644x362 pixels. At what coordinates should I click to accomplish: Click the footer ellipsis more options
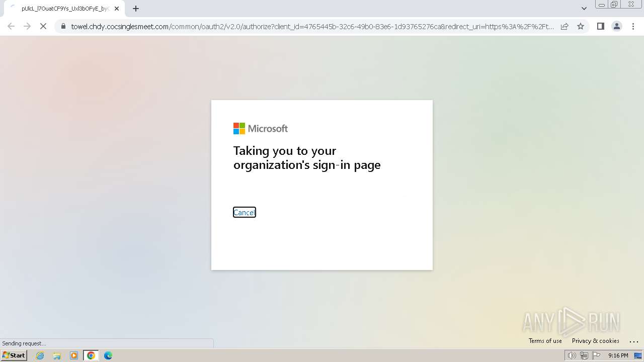(633, 341)
